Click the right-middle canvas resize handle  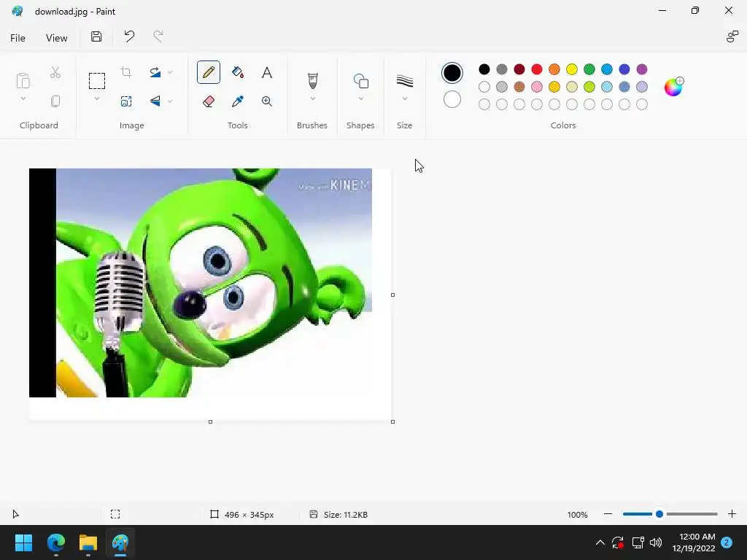pyautogui.click(x=392, y=295)
